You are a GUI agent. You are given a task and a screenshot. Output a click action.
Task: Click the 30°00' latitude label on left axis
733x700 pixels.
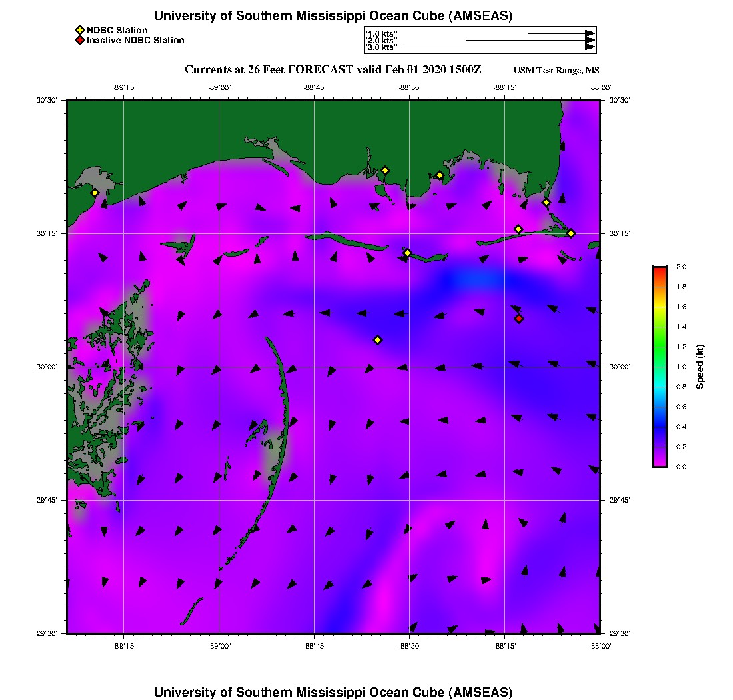coord(51,367)
